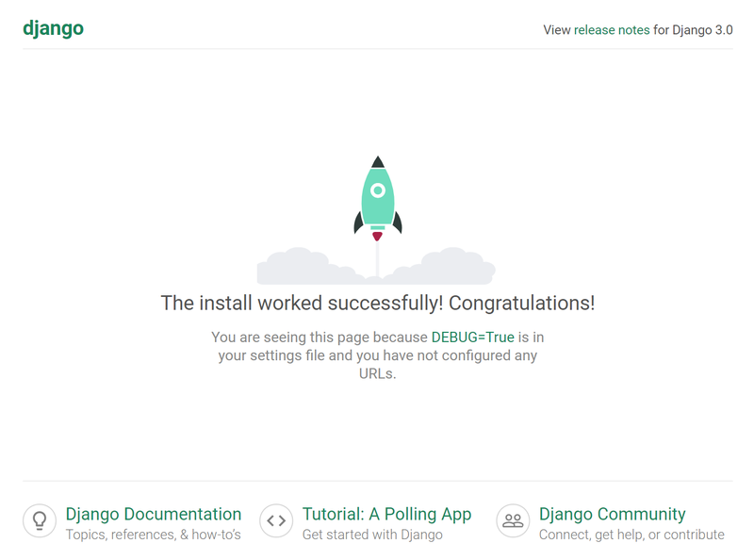Open the release notes link
754x560 pixels.
coord(612,30)
